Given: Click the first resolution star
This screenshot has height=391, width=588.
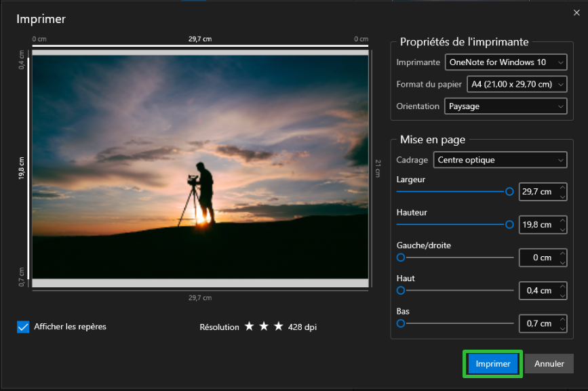Looking at the screenshot, I should [x=250, y=326].
